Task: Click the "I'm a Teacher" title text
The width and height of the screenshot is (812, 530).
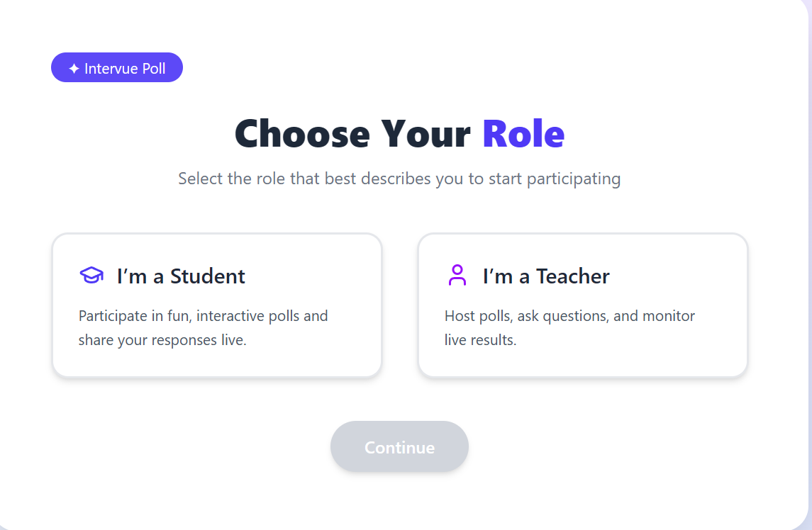Action: pyautogui.click(x=546, y=276)
